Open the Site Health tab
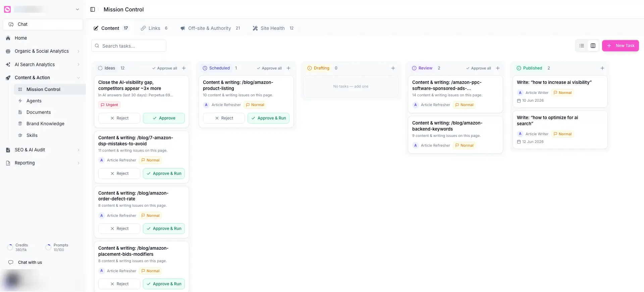 273,28
